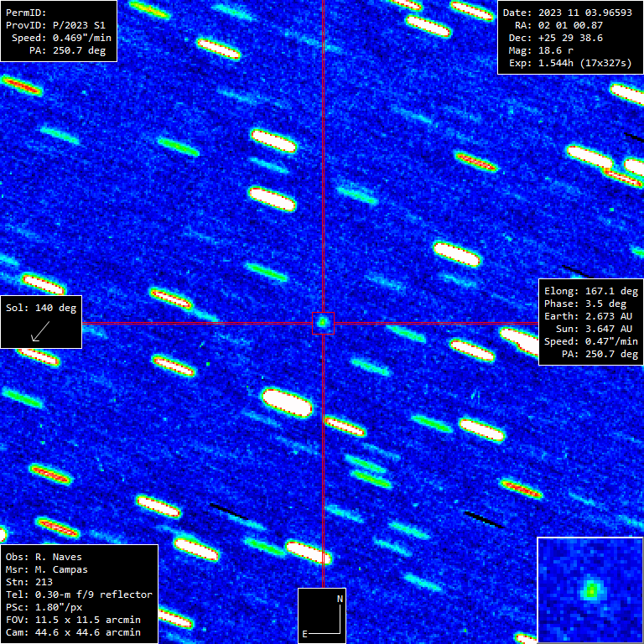Click the zoomed comet inset thumbnail
The height and width of the screenshot is (644, 644).
[x=590, y=590]
